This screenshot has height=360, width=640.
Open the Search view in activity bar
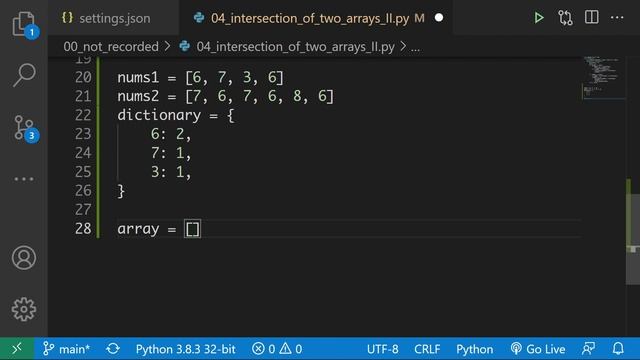[24, 75]
